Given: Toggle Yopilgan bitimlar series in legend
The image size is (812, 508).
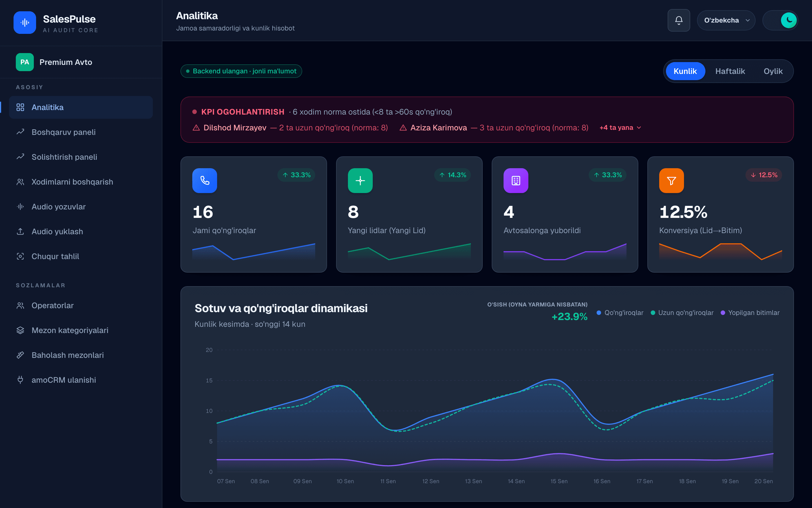Looking at the screenshot, I should pos(750,313).
